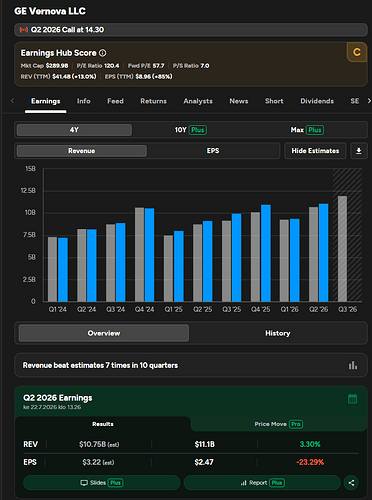This screenshot has height=500, width=372.
Task: Open the Info tab
Action: [83, 101]
